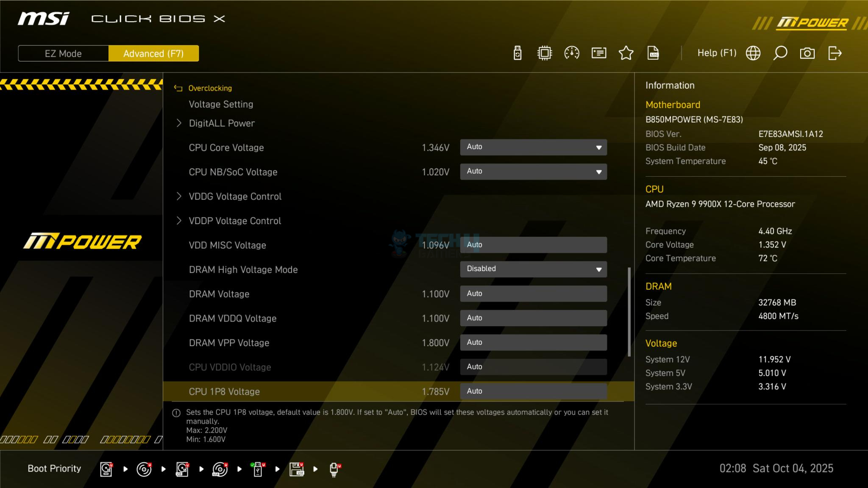Open DRAM High Voltage Mode dropdown
This screenshot has width=868, height=488.
(x=533, y=269)
